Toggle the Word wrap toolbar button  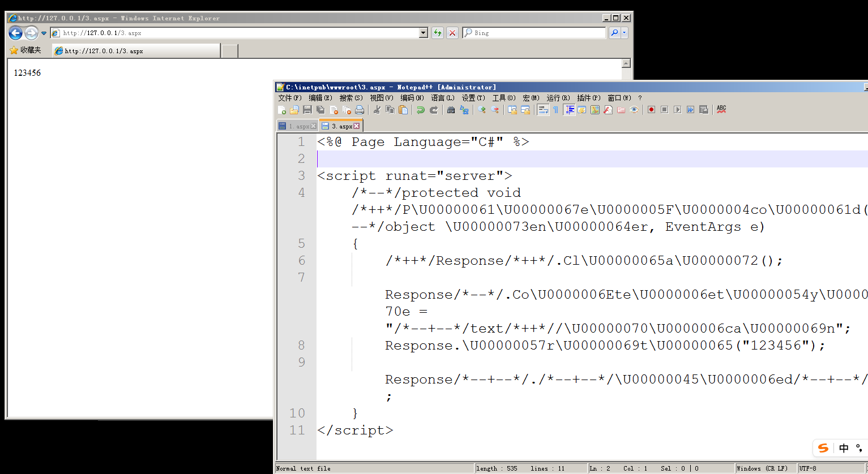point(543,110)
